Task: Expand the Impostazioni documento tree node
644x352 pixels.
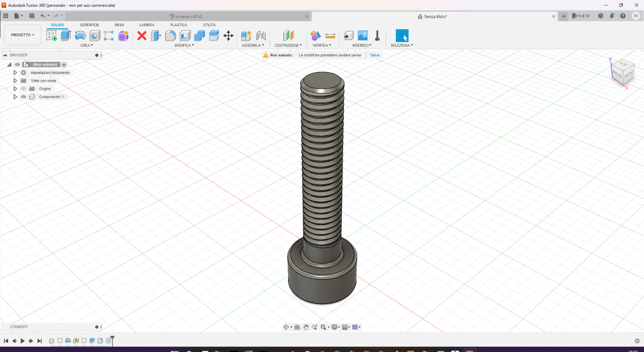Action: 15,73
